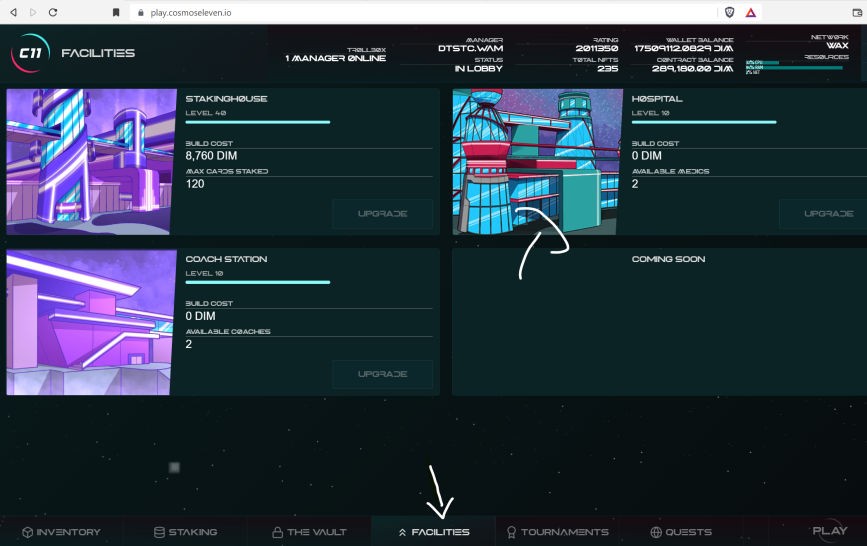Image resolution: width=867 pixels, height=546 pixels.
Task: Click the Hospital building thumbnail
Action: pos(537,162)
